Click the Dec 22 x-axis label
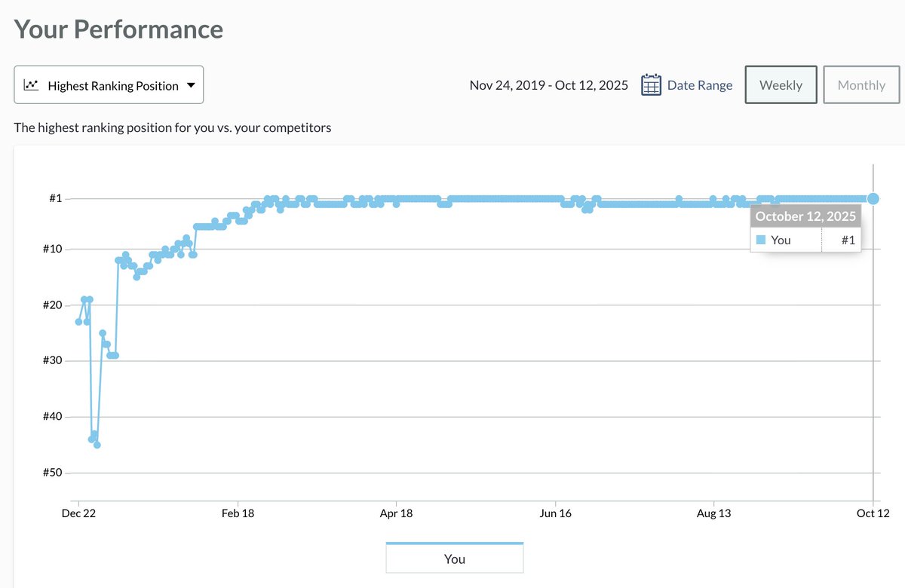The image size is (905, 588). [78, 513]
